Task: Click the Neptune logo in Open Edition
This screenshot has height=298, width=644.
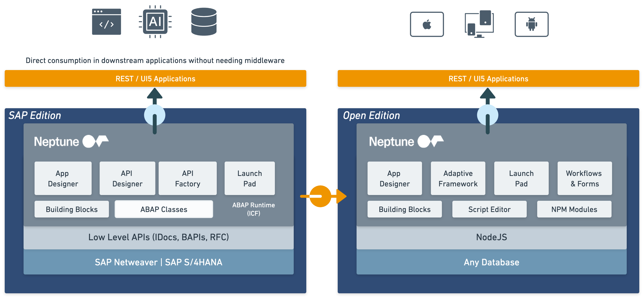Action: 406,141
